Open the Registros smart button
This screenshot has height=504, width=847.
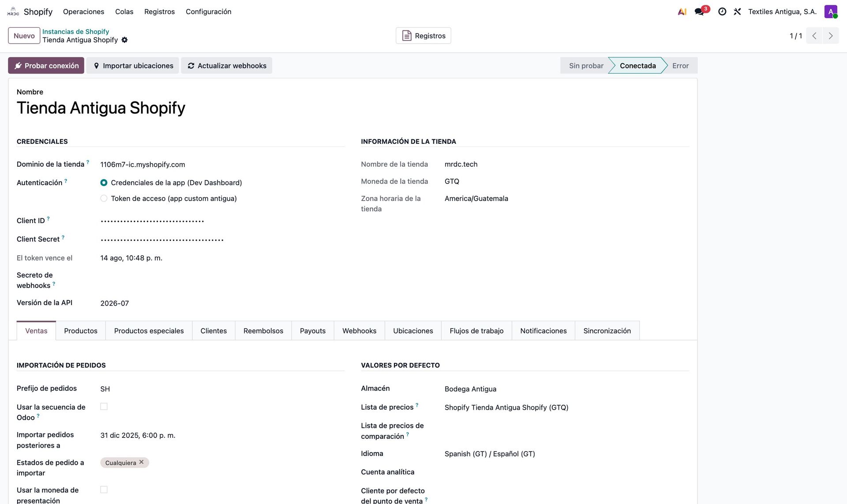423,36
